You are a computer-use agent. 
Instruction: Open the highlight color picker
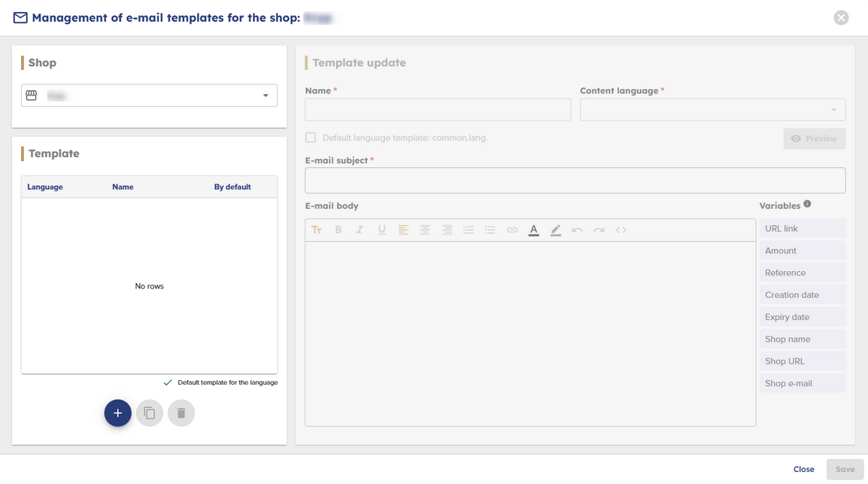(x=556, y=230)
